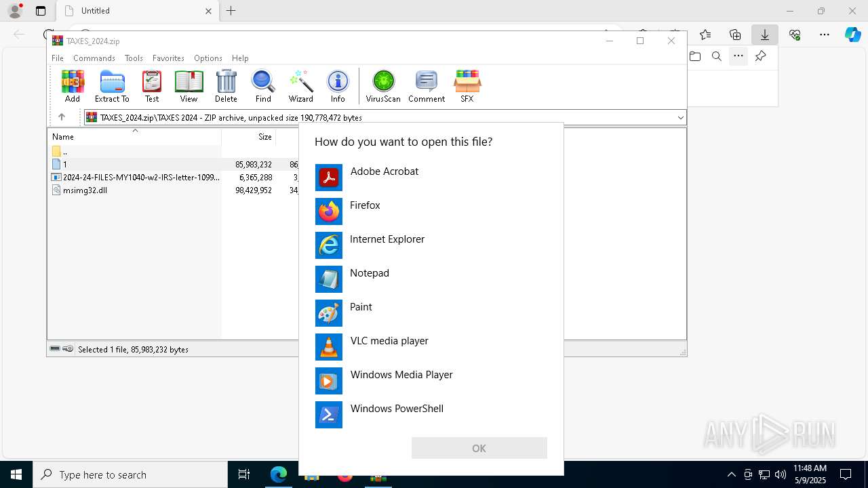
Task: Open the notification center
Action: point(846,474)
